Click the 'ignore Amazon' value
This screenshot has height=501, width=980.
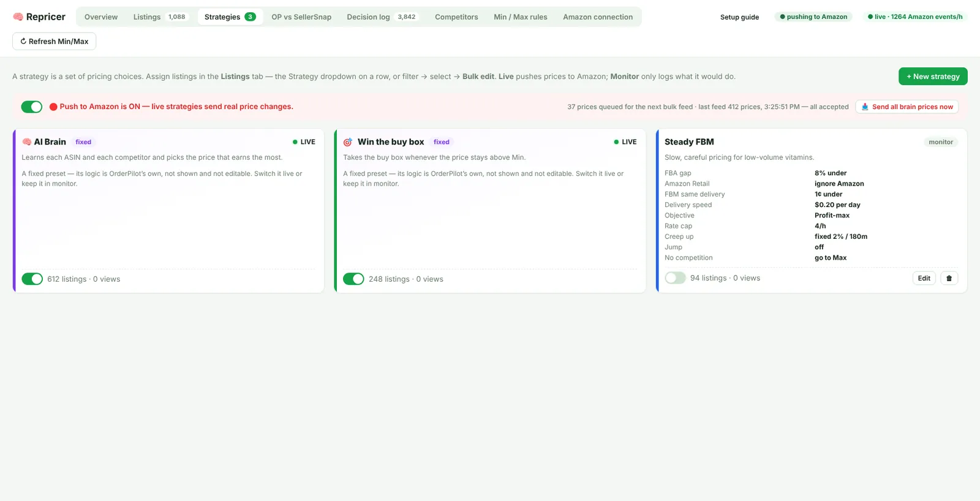839,184
